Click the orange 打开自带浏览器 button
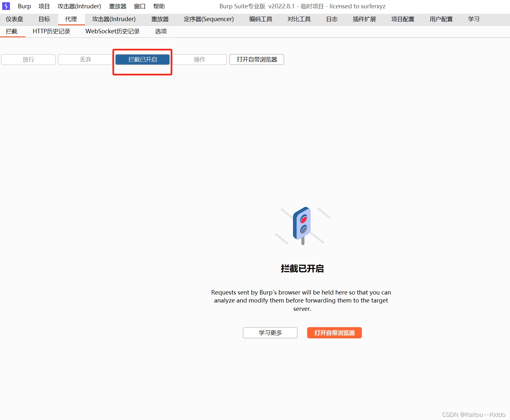The image size is (510, 420). [334, 333]
